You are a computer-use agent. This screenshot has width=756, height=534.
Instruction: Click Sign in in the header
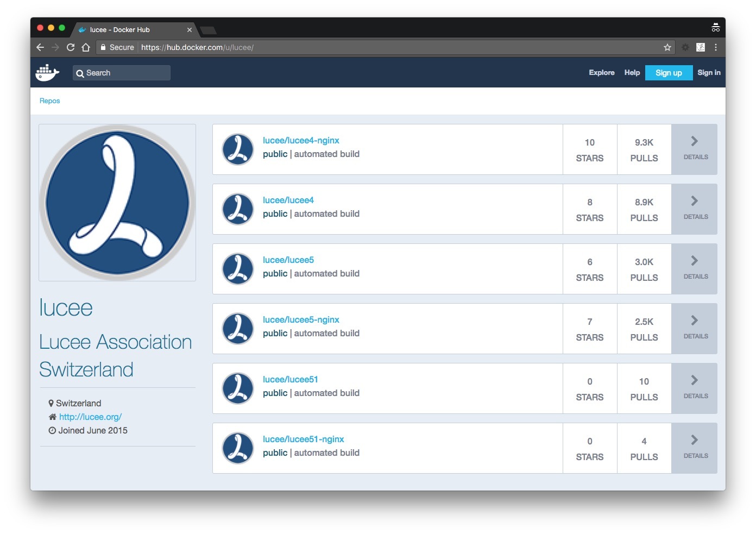point(709,72)
